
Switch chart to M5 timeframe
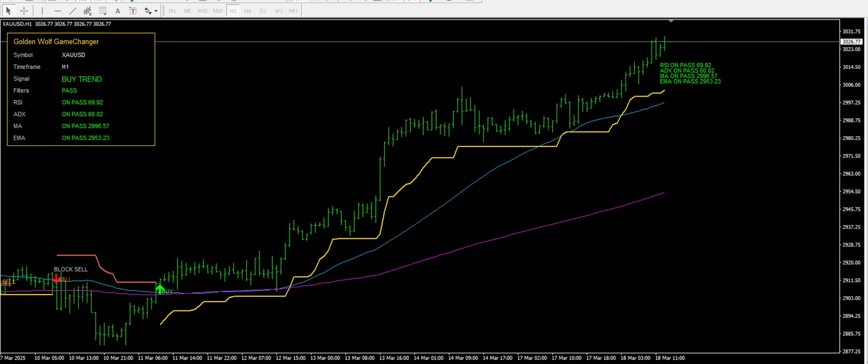187,11
